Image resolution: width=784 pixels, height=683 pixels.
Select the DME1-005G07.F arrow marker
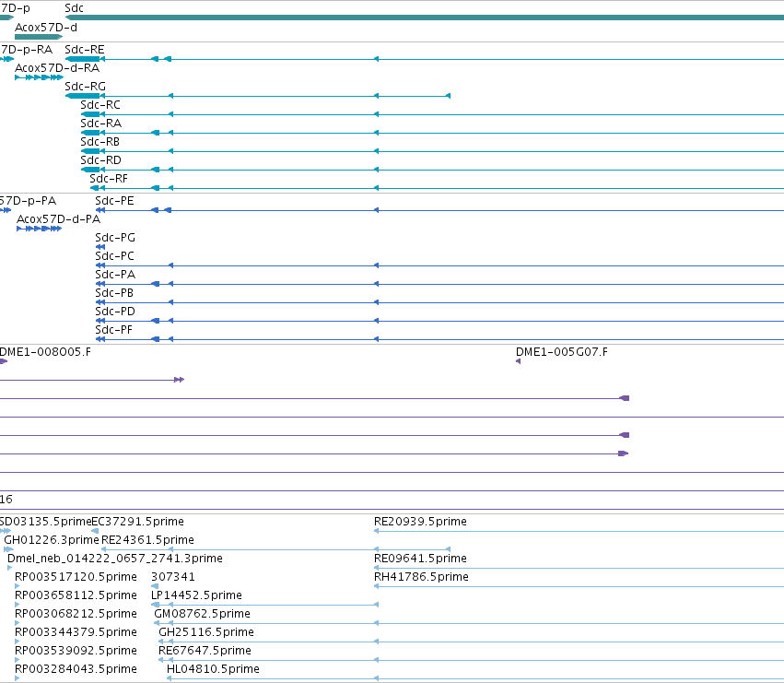pos(518,361)
